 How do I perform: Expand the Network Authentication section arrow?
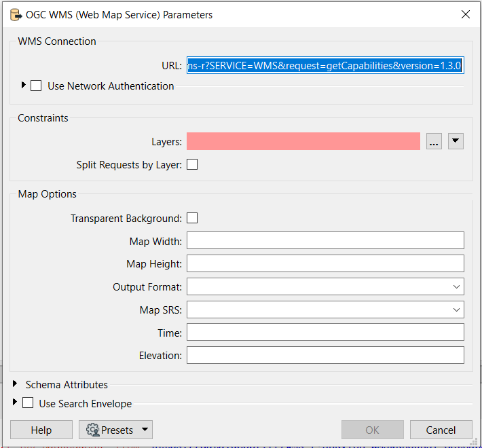pos(24,86)
